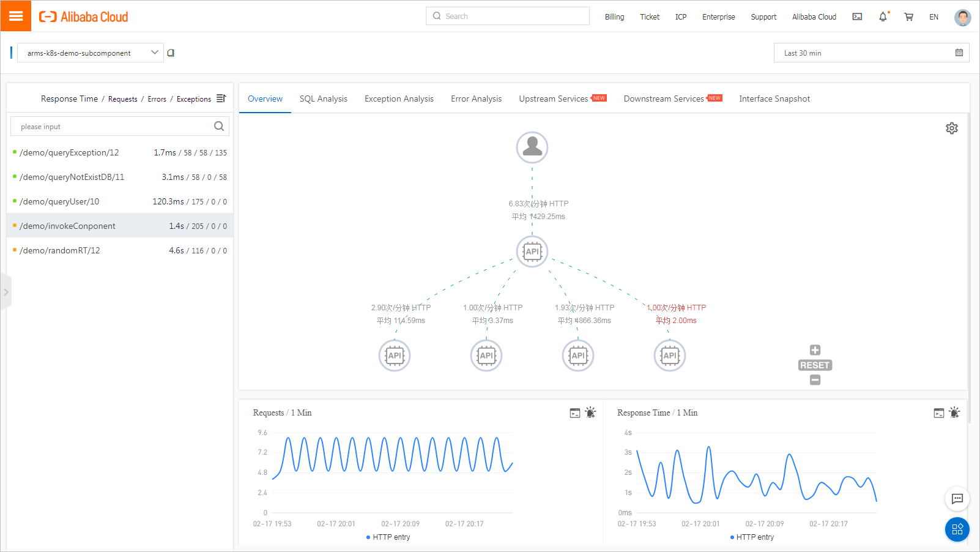Open Enterprise in the top bar
Image resolution: width=980 pixels, height=552 pixels.
[719, 17]
